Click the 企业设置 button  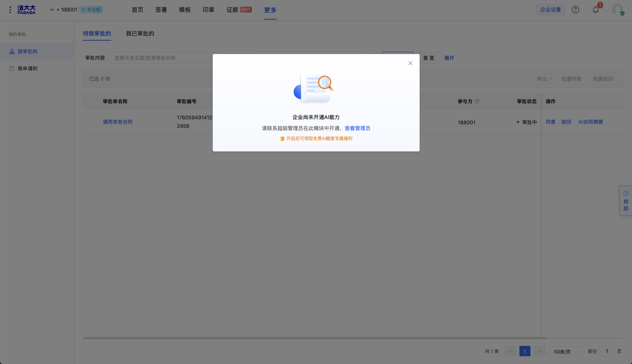pos(550,10)
